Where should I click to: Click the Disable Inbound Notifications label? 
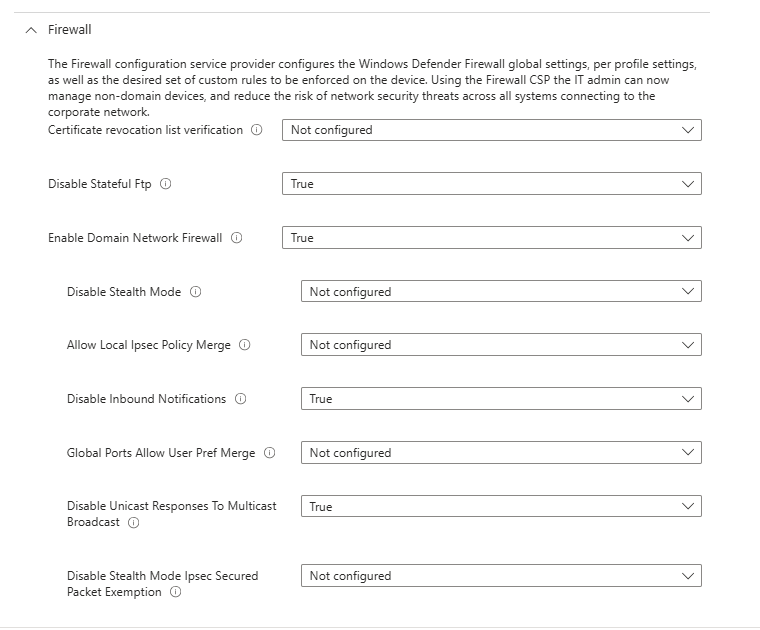click(146, 399)
